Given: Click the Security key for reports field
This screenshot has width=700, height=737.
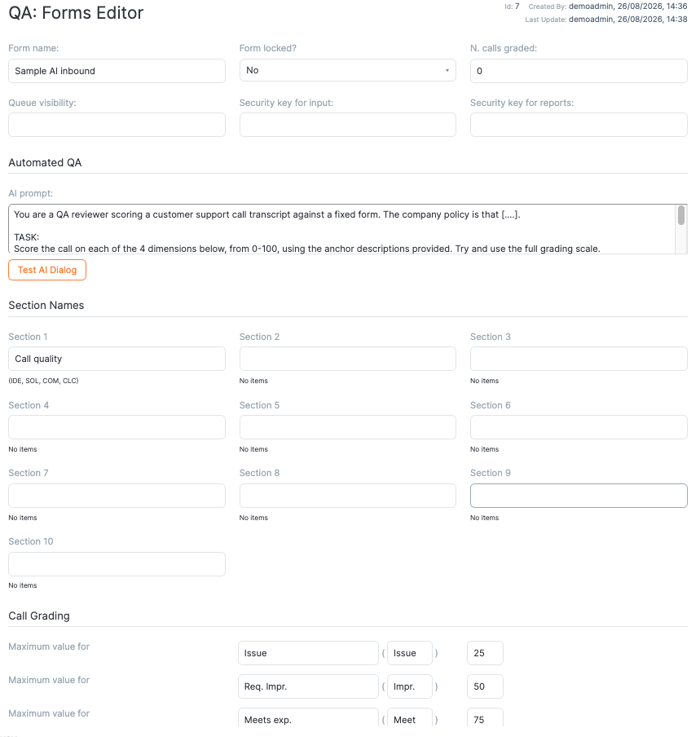Looking at the screenshot, I should (x=579, y=125).
